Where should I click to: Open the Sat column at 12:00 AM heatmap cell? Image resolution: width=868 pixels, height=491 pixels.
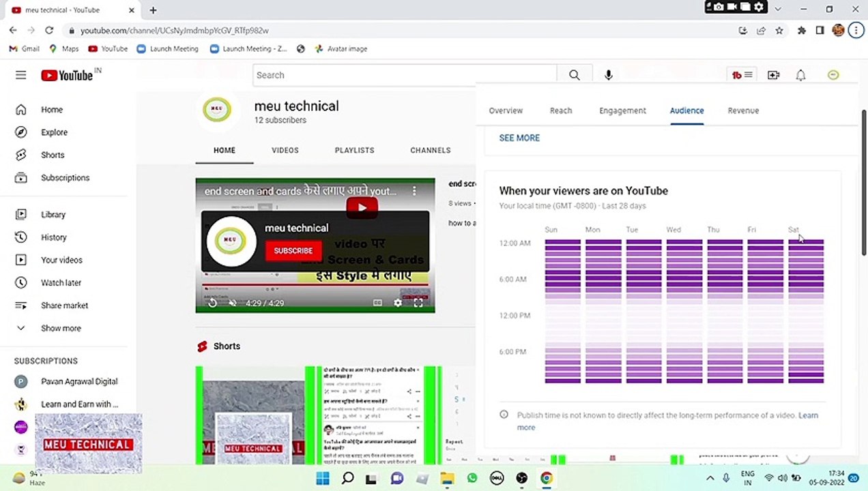[806, 243]
